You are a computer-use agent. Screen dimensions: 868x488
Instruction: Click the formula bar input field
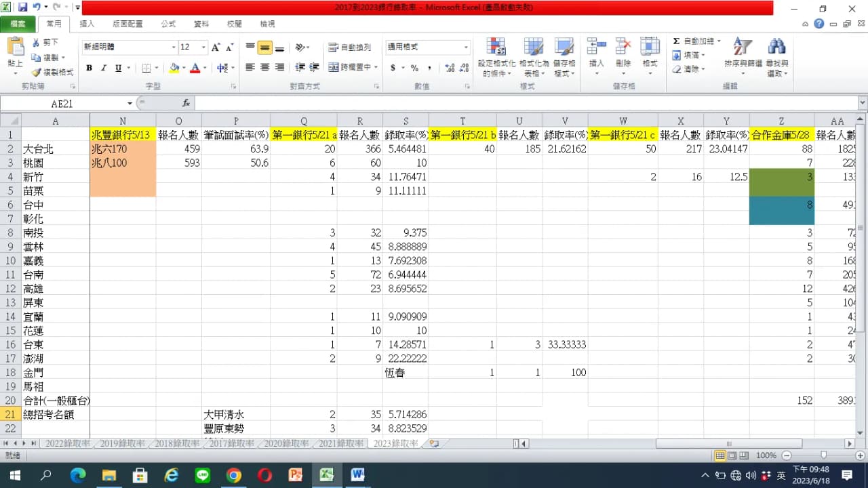526,104
